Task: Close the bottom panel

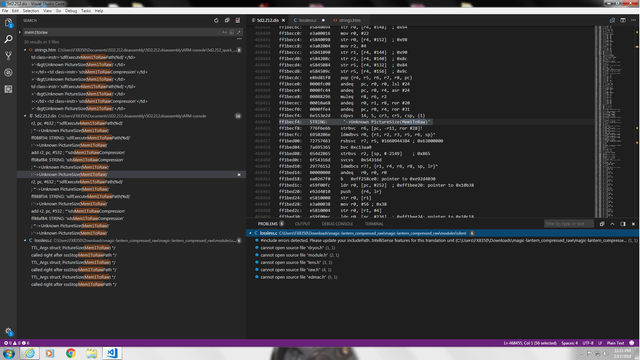Action: [x=633, y=224]
